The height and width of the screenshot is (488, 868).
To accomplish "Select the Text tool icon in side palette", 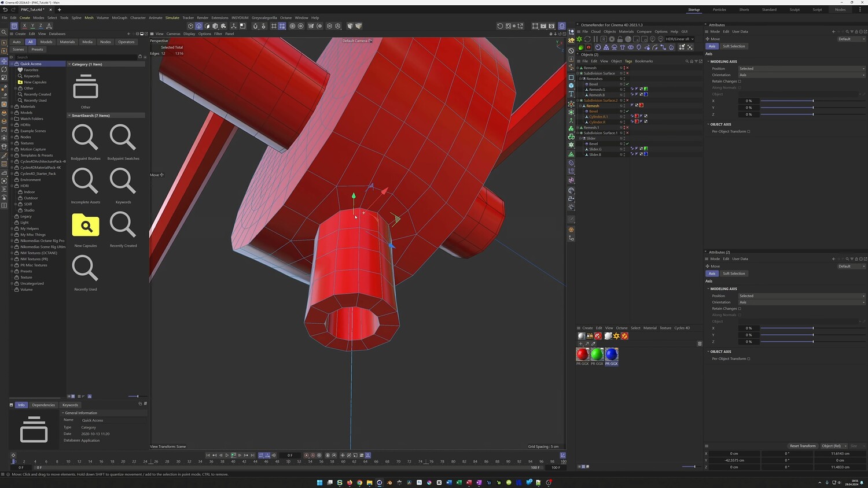I will [x=571, y=94].
